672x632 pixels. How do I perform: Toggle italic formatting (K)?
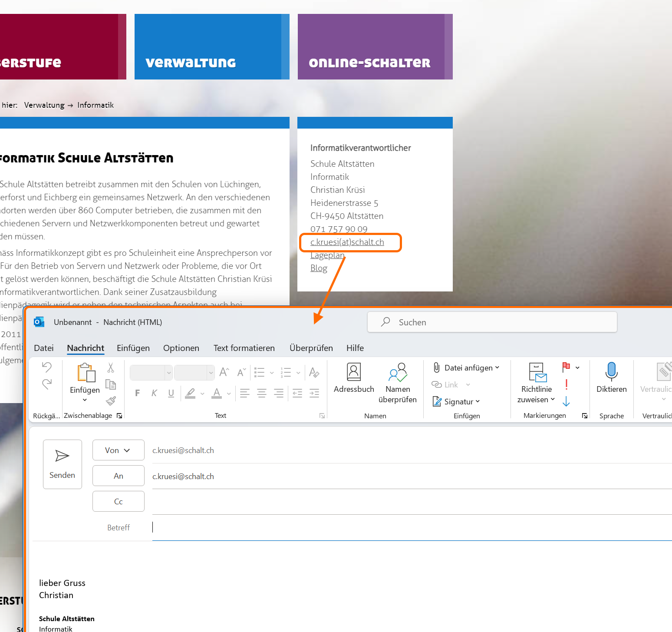point(154,393)
